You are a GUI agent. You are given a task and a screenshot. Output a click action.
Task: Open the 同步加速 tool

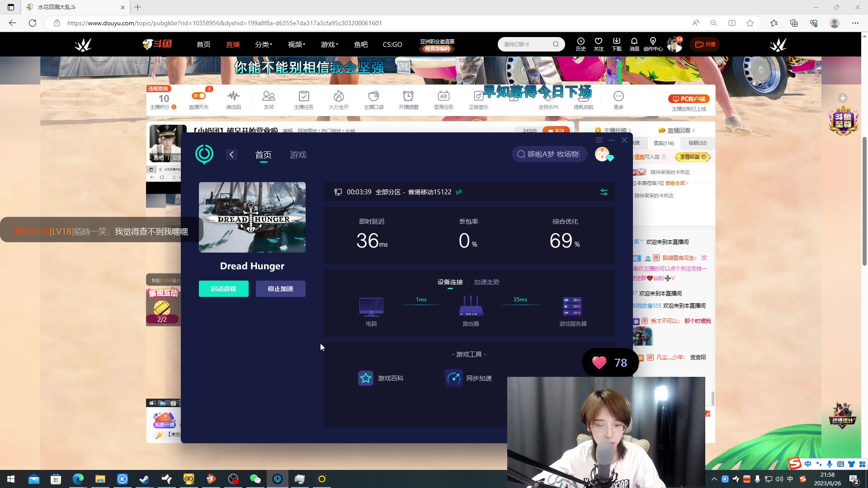click(x=468, y=378)
